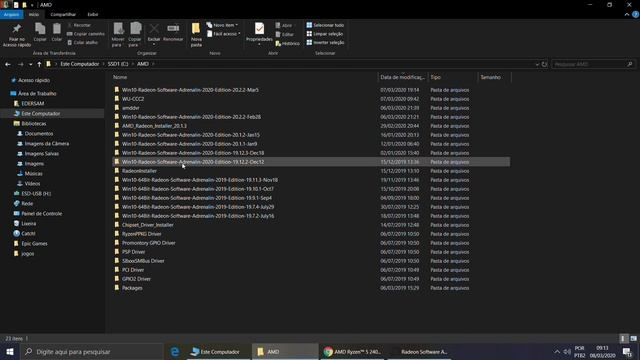The width and height of the screenshot is (640, 360).
Task: Select the Packages folder
Action: coord(132,288)
